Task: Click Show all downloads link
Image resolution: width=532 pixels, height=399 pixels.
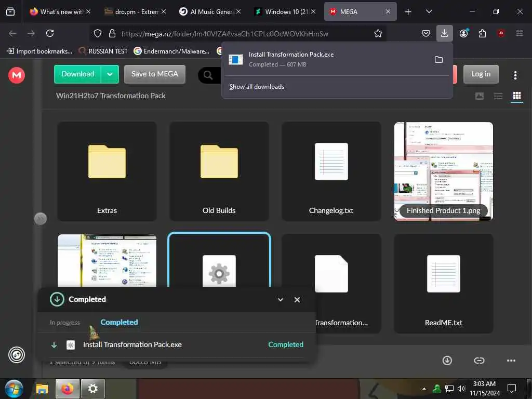Action: pyautogui.click(x=257, y=87)
